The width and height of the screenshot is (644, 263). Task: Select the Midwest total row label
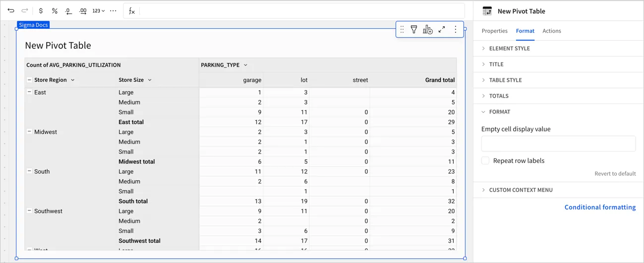tap(137, 161)
